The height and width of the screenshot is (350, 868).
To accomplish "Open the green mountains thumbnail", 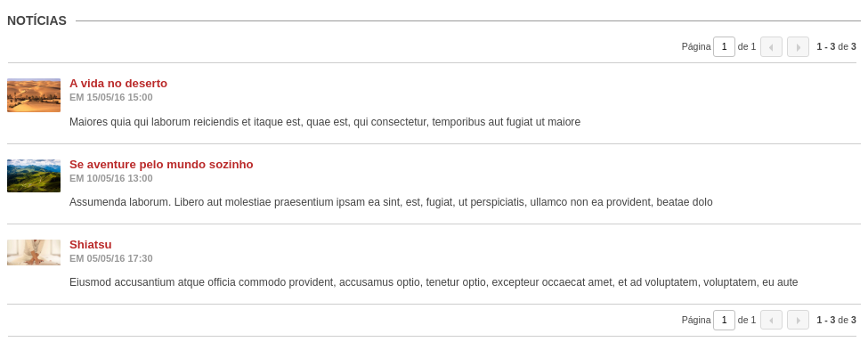I will pyautogui.click(x=34, y=176).
